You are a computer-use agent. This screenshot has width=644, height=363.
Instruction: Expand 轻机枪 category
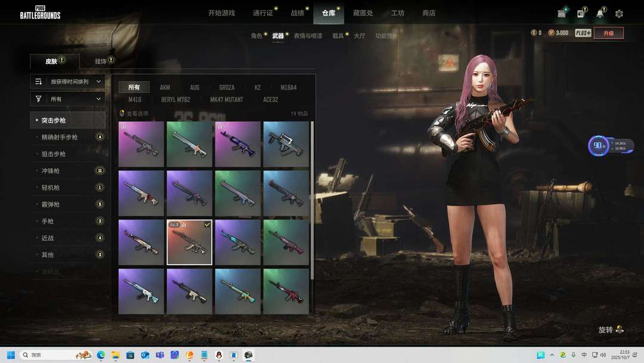pyautogui.click(x=68, y=187)
